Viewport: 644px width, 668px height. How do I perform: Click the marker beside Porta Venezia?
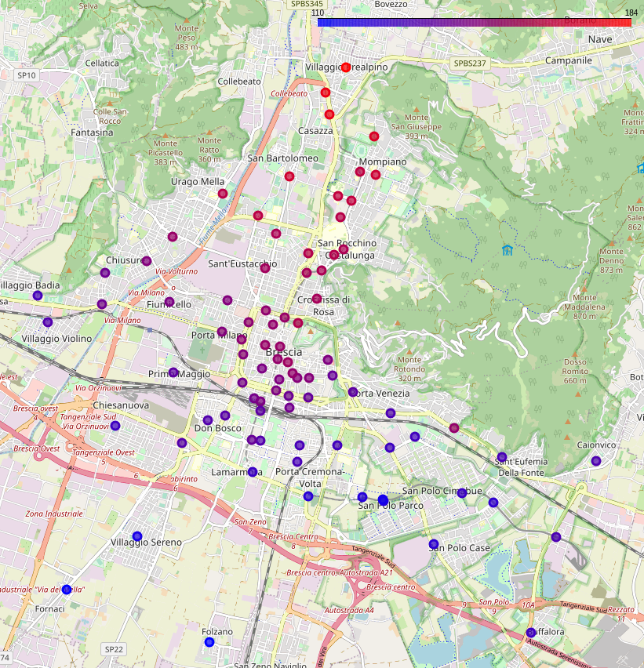[x=353, y=392]
